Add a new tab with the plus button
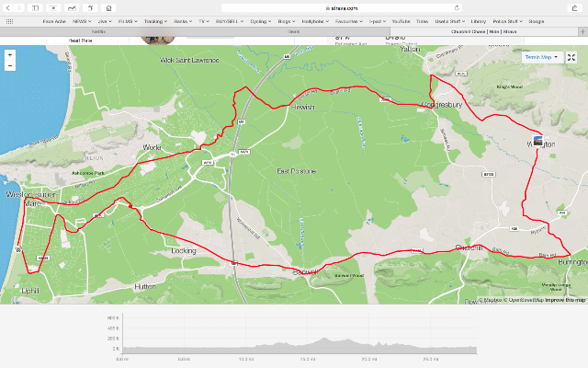 (x=582, y=31)
